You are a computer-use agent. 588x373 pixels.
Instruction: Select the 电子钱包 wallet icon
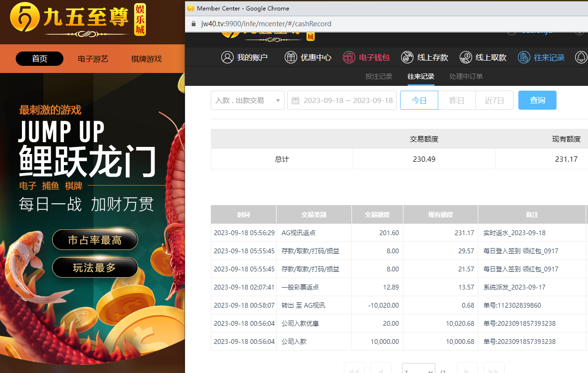pos(349,57)
